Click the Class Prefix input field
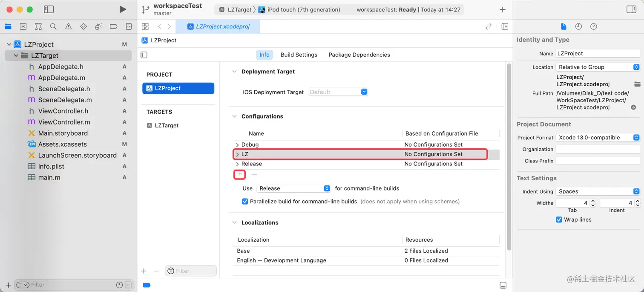This screenshot has height=292, width=644. tap(598, 161)
